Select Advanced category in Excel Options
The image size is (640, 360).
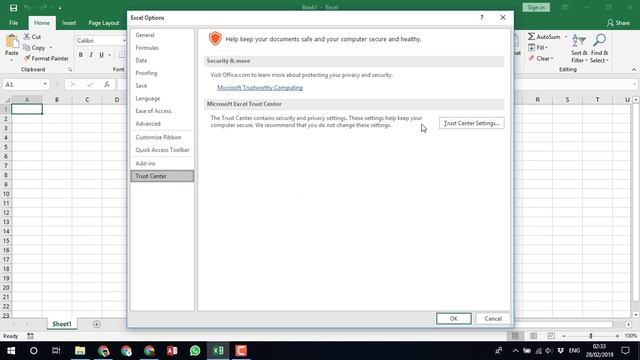tap(162, 124)
